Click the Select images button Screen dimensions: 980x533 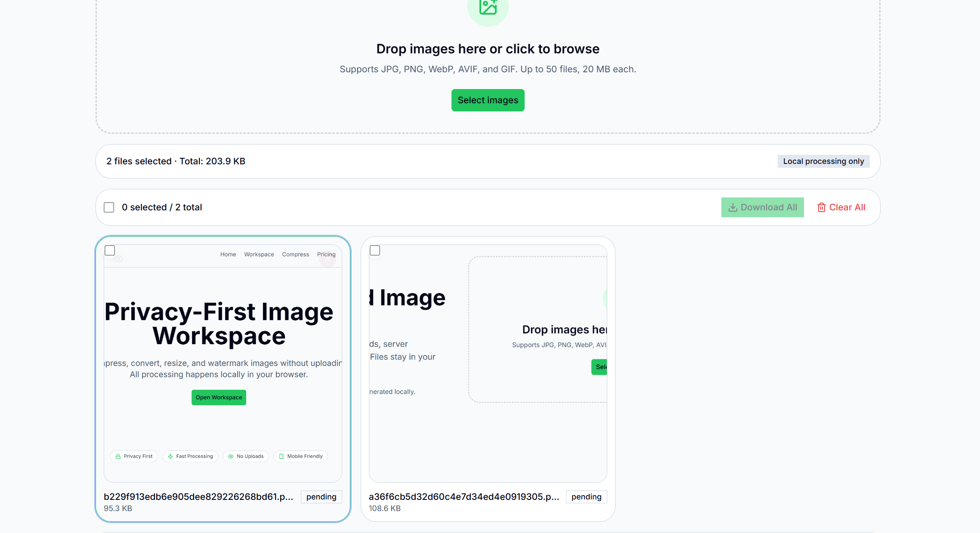pyautogui.click(x=488, y=100)
